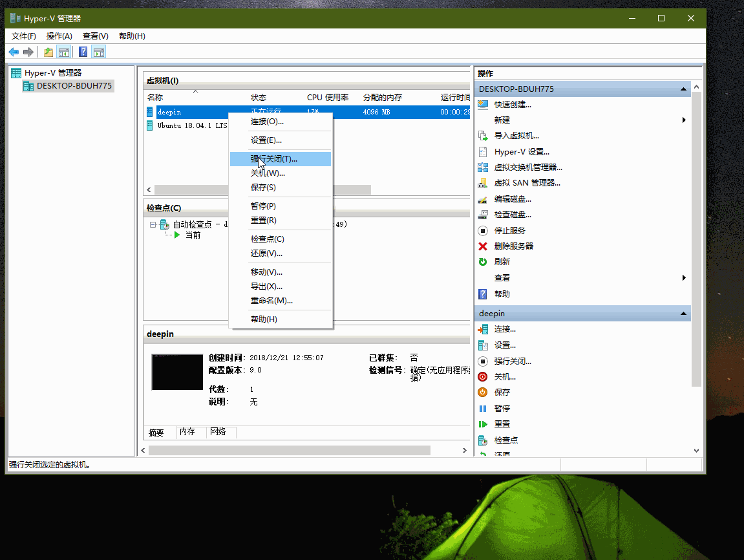Click 重置 under the deepin actions
This screenshot has width=744, height=560.
(502, 424)
